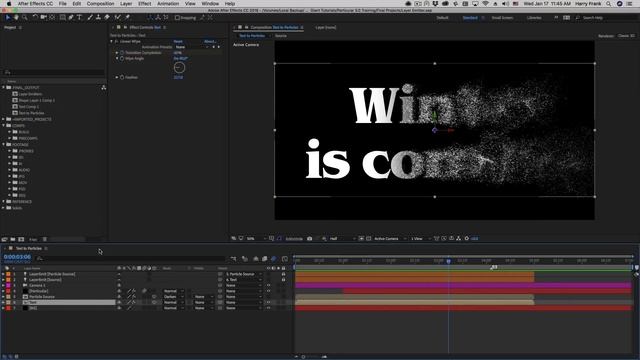Toggle region of interest button in viewer
The width and height of the screenshot is (640, 360).
[x=361, y=238]
